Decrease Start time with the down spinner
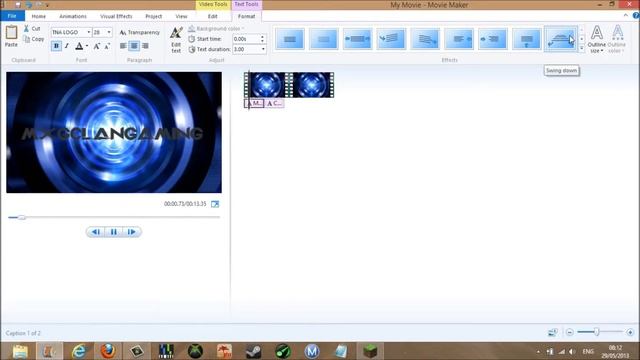 coord(262,41)
